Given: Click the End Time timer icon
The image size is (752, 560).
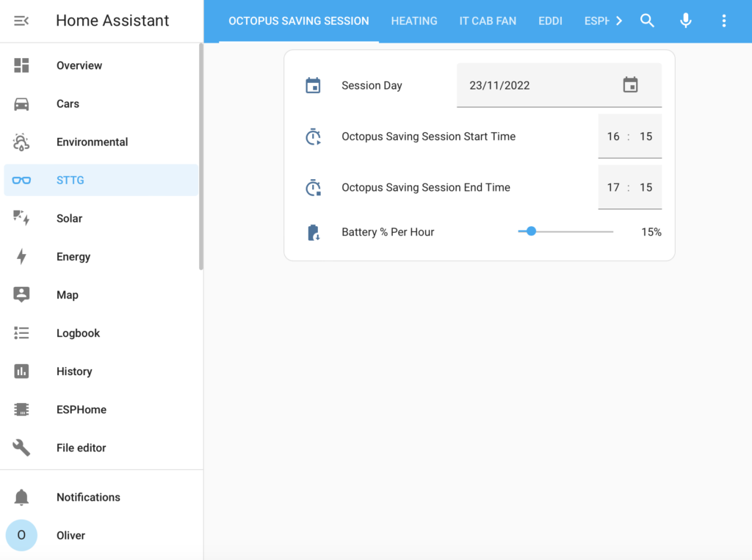Looking at the screenshot, I should 313,187.
